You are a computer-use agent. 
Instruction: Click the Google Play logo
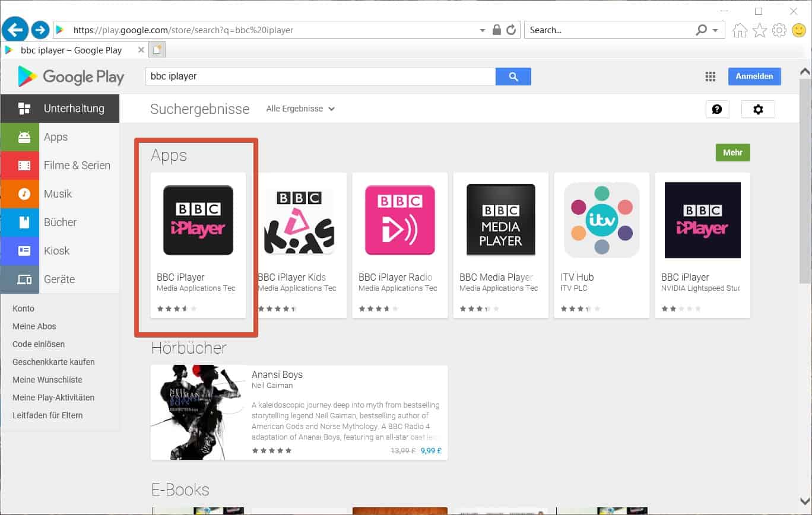coord(71,77)
